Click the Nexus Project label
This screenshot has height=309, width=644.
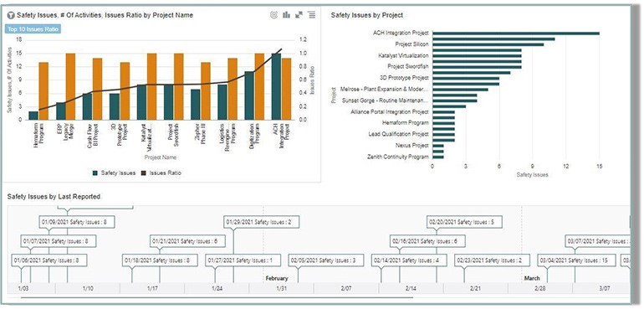click(412, 146)
